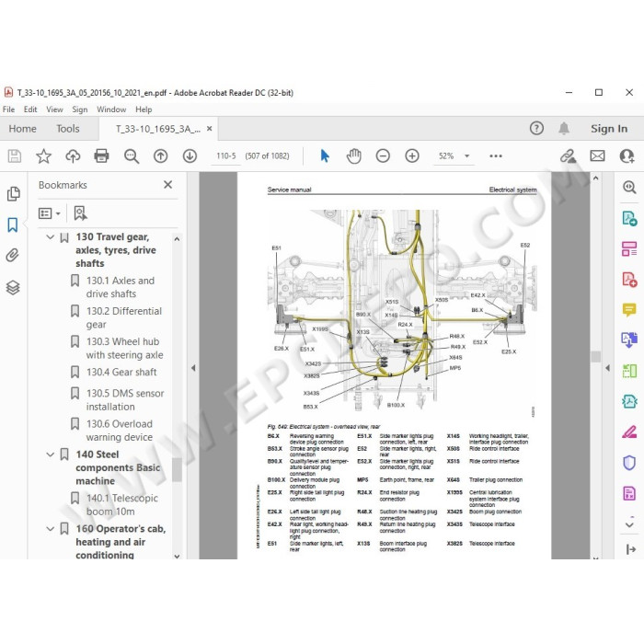Image resolution: width=644 pixels, height=644 pixels.
Task: Open zoom level dropdown arrow
Action: click(467, 156)
